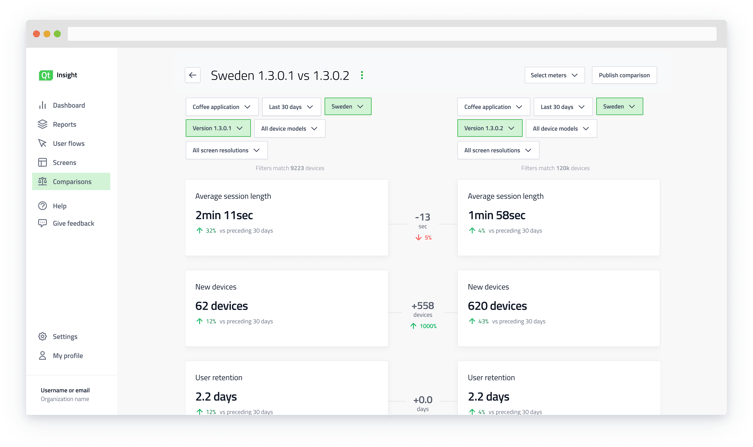Expand the Select meters dropdown
This screenshot has height=447, width=753.
(x=554, y=75)
